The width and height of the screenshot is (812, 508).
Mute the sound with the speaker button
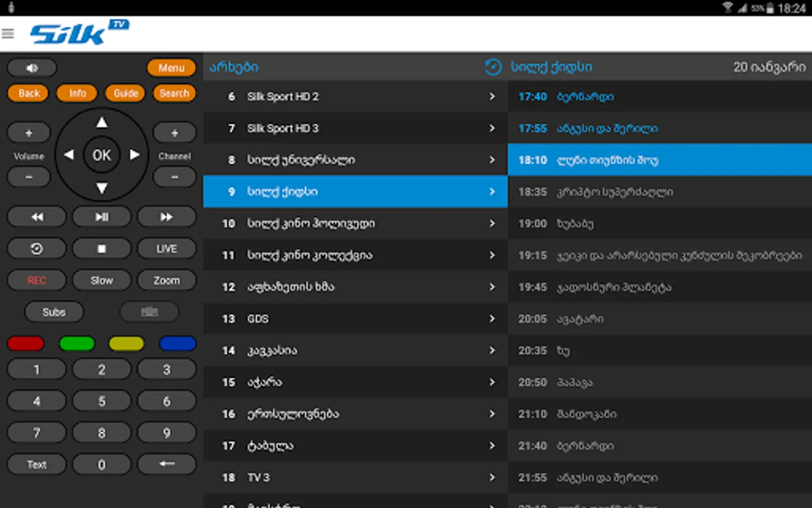[x=32, y=68]
